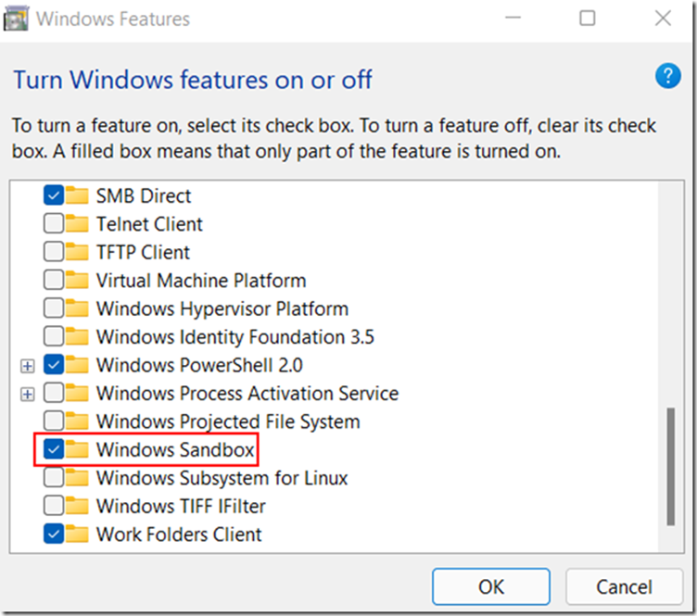
Task: Click the folder icon beside Telnet Client
Action: pyautogui.click(x=78, y=224)
